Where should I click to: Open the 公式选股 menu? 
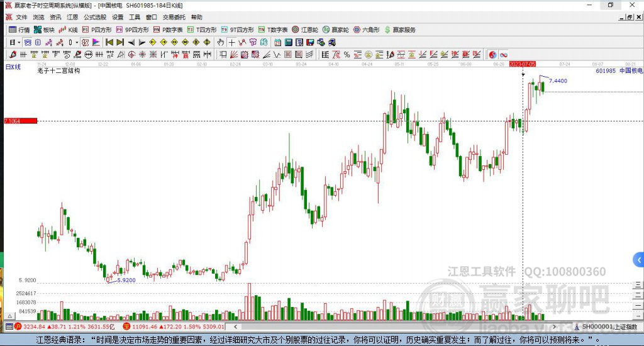[95, 17]
